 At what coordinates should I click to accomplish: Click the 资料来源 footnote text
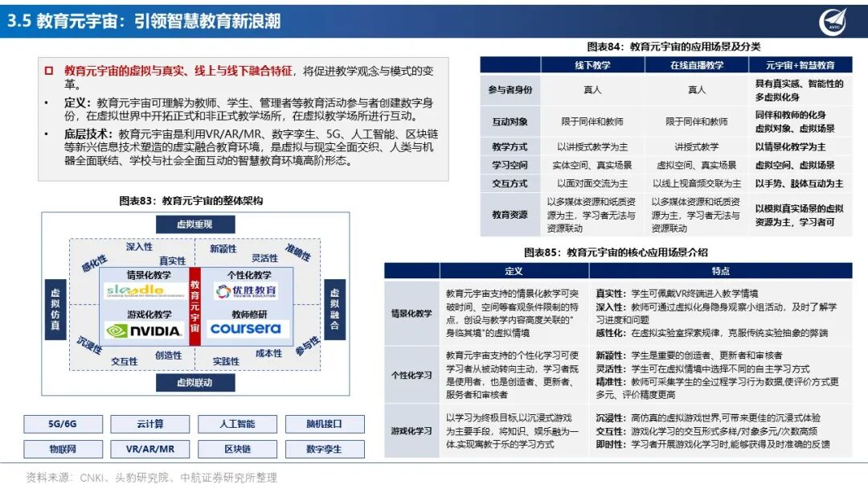click(152, 478)
